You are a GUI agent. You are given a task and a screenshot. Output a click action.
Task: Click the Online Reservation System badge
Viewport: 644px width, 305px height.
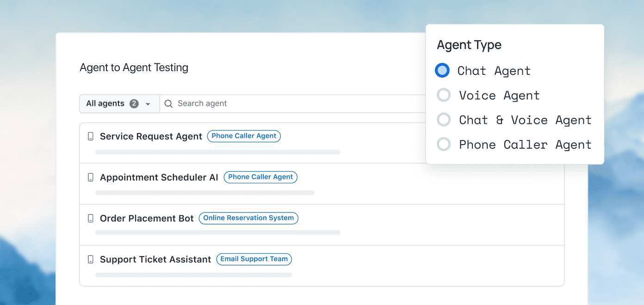(248, 218)
